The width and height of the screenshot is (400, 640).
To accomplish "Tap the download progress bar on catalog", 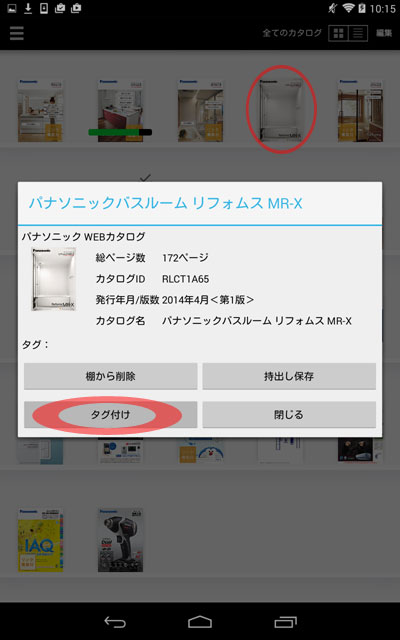I will [120, 132].
